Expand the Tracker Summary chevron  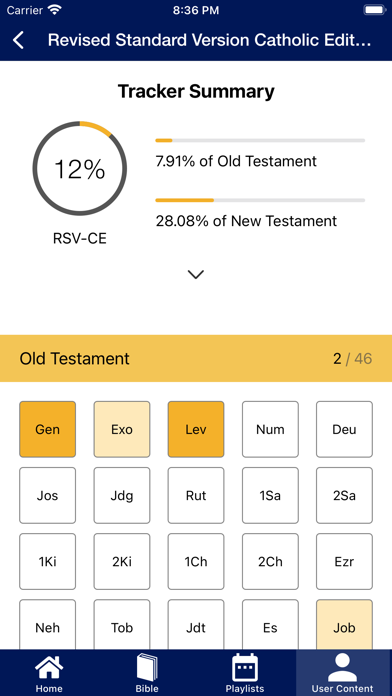(196, 274)
